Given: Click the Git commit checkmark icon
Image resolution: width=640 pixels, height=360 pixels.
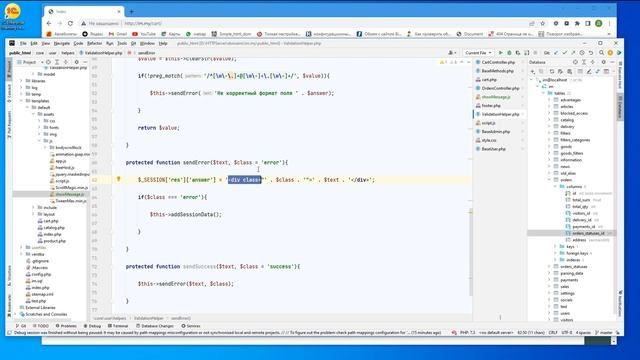Looking at the screenshot, I should [x=565, y=53].
